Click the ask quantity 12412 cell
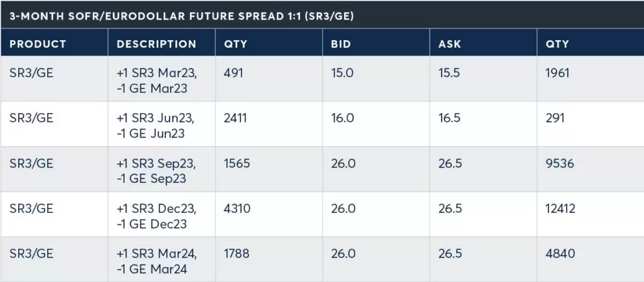 (561, 209)
